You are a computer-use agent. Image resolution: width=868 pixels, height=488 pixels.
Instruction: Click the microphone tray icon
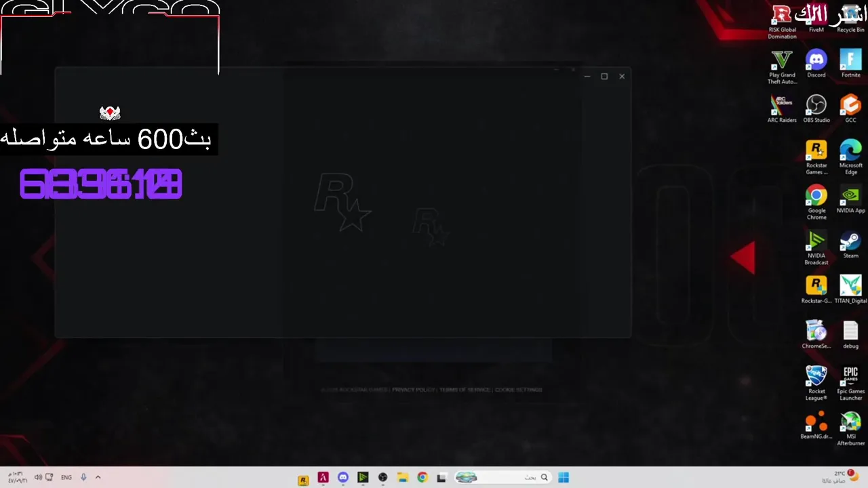pyautogui.click(x=83, y=477)
